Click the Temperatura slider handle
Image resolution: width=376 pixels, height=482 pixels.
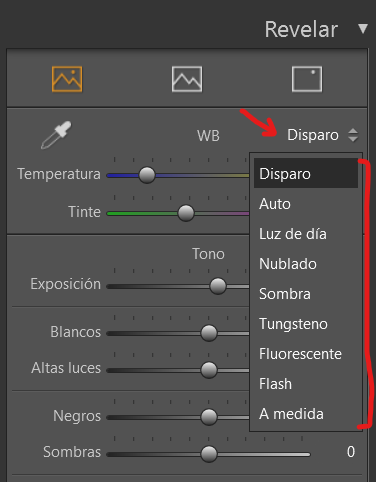tap(147, 175)
